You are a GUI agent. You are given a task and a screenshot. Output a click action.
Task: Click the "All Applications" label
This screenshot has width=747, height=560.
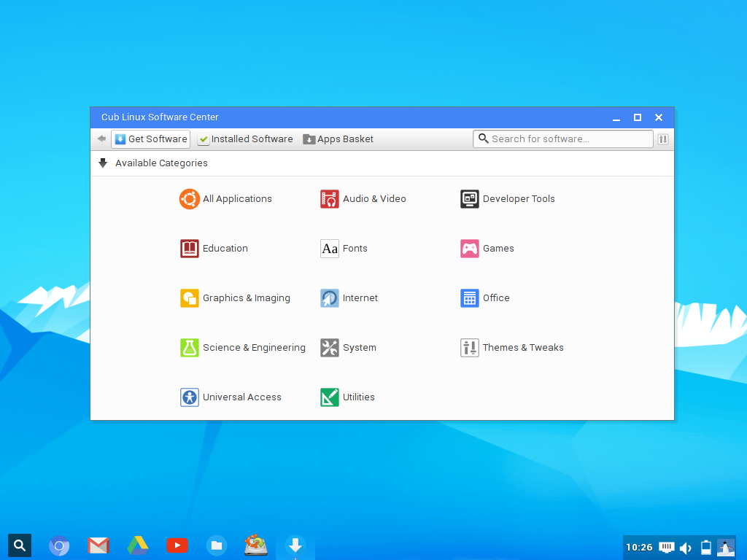tap(237, 199)
